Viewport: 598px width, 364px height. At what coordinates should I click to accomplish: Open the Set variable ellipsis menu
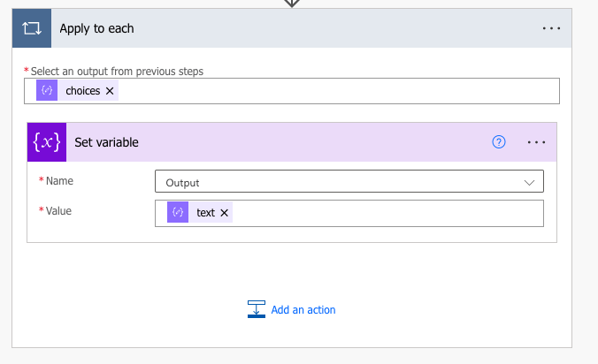pyautogui.click(x=536, y=142)
